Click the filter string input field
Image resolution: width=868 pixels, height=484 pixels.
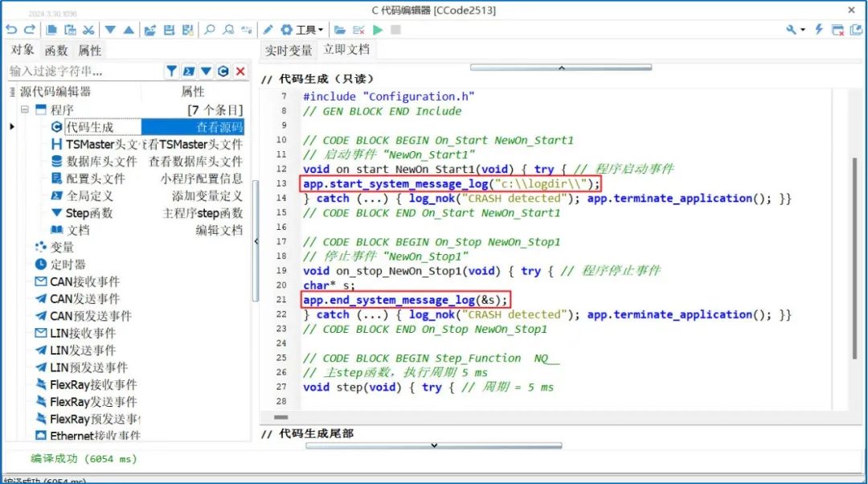(x=86, y=71)
